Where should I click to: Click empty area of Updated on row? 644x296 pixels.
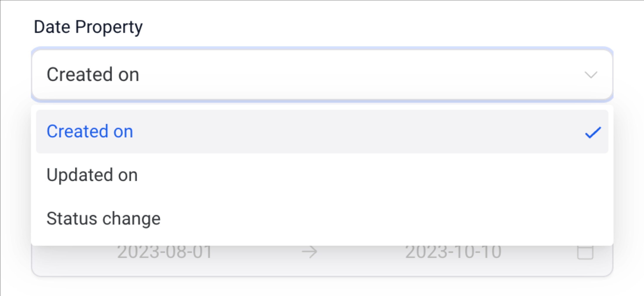click(x=375, y=175)
